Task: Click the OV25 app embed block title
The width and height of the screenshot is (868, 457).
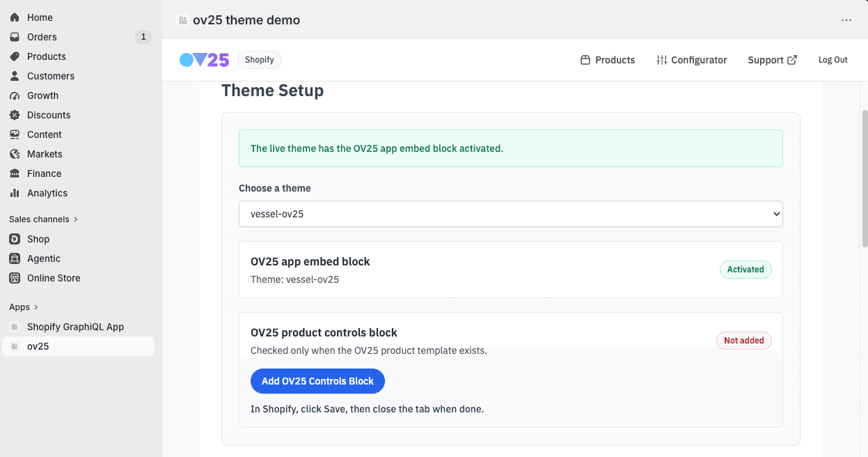Action: click(310, 262)
